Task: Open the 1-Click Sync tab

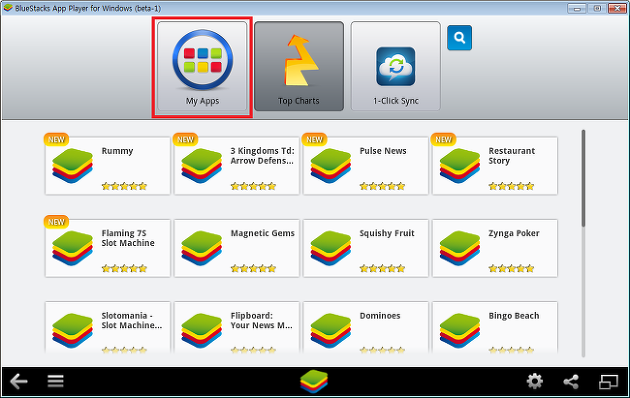Action: click(x=396, y=66)
